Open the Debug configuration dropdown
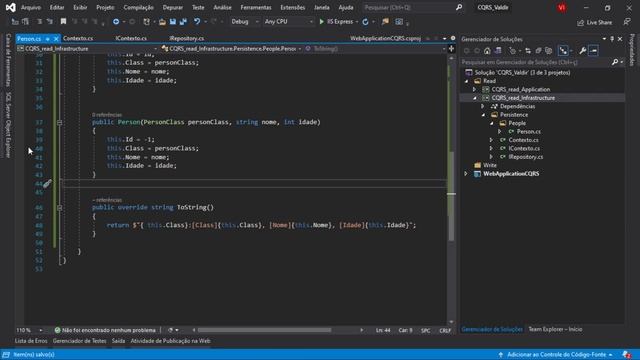The width and height of the screenshot is (640, 360). [244, 22]
